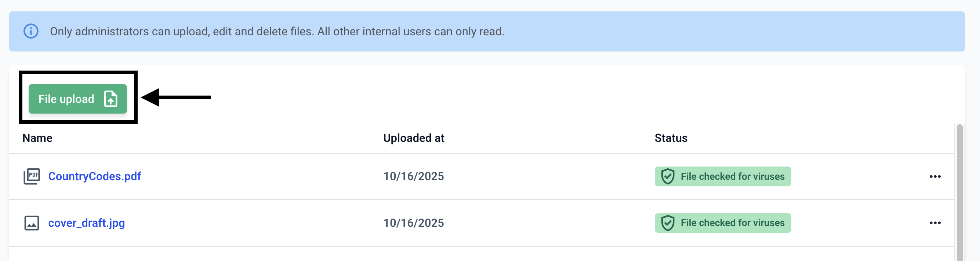Click the PDF file icon beside CountryCodes.pdf
This screenshot has height=261, width=980.
point(32,176)
